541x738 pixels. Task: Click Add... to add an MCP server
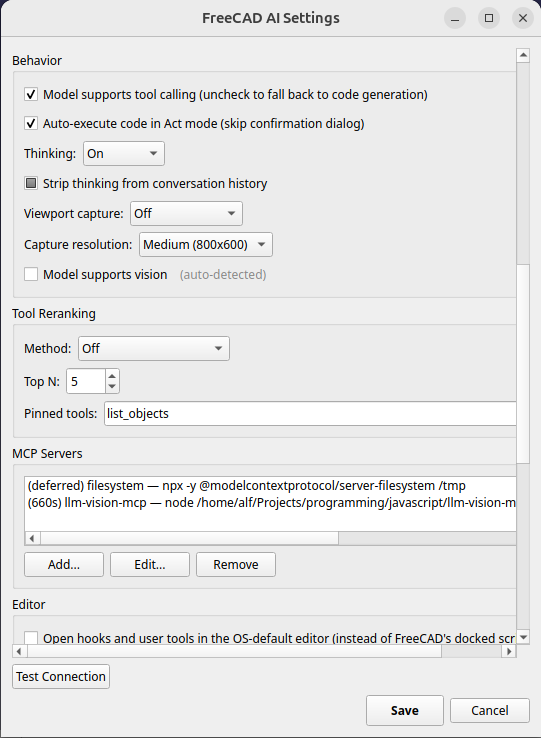[x=64, y=564]
